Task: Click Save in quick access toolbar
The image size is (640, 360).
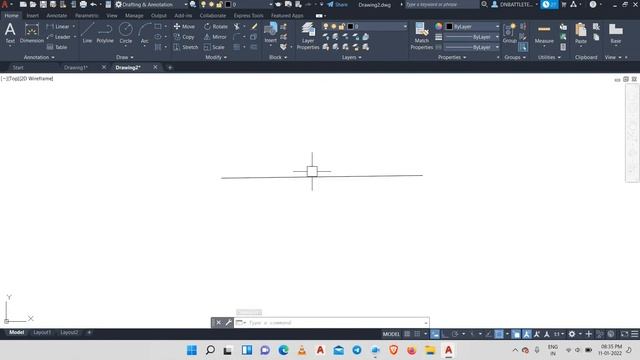Action: coord(43,4)
